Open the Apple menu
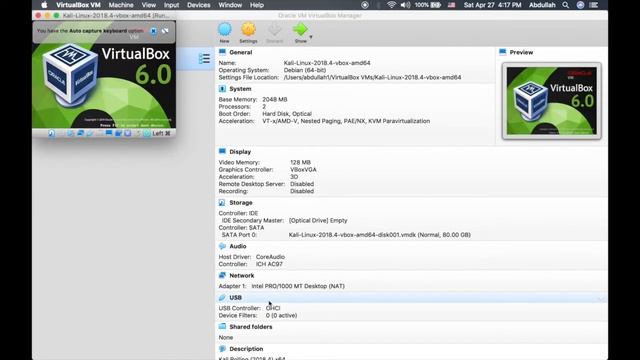640x360 pixels. [x=44, y=5]
